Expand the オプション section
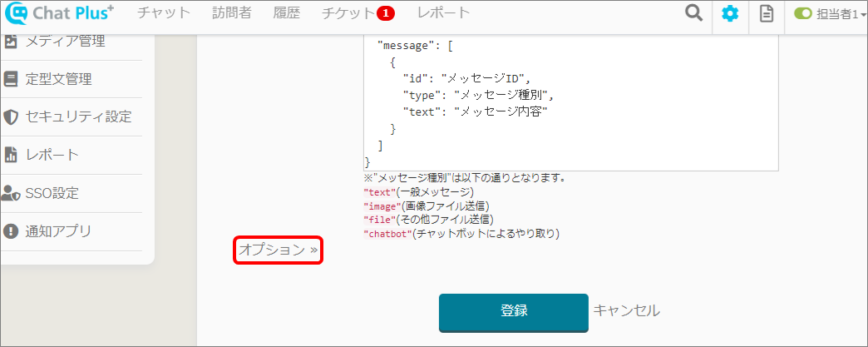 pyautogui.click(x=278, y=250)
